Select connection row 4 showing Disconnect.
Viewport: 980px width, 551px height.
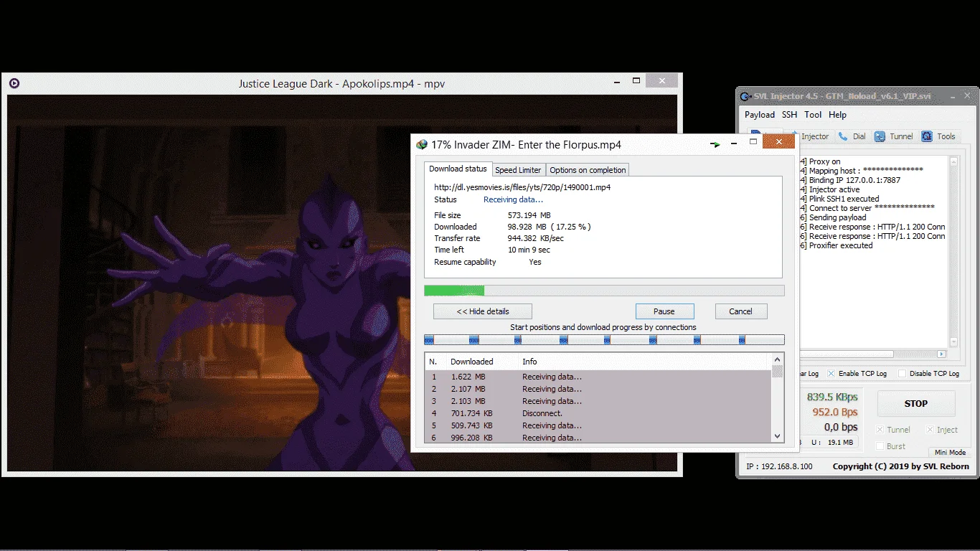pyautogui.click(x=598, y=413)
